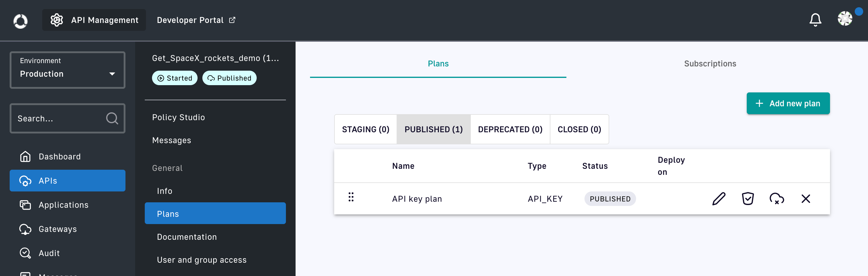Click Add new plan button
Image resolution: width=868 pixels, height=276 pixels.
click(x=788, y=104)
